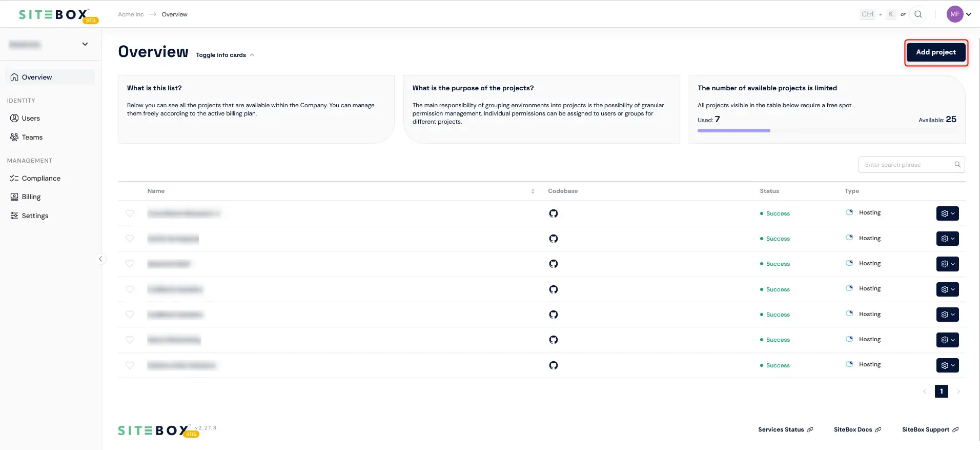This screenshot has width=980, height=450.
Task: Click the Hosting type icon in the fourth row
Action: pyautogui.click(x=849, y=288)
